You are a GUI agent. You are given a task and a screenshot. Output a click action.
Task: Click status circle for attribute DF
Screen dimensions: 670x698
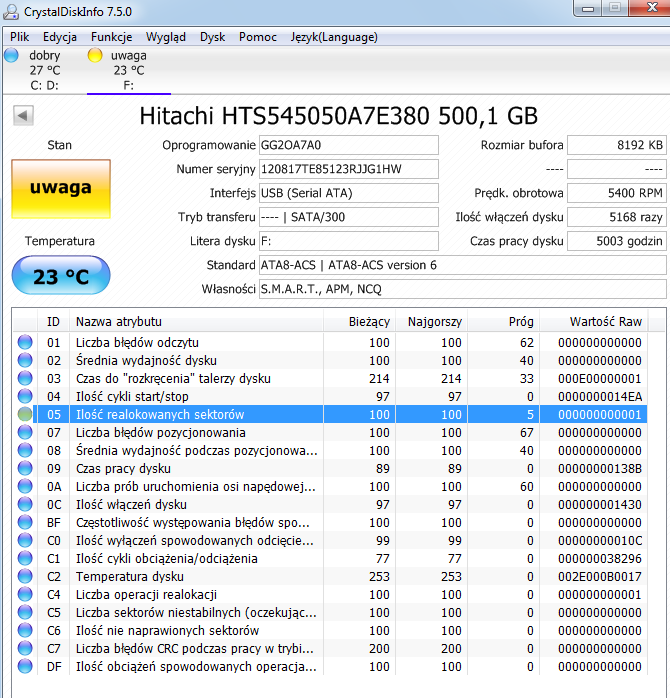tap(25, 666)
